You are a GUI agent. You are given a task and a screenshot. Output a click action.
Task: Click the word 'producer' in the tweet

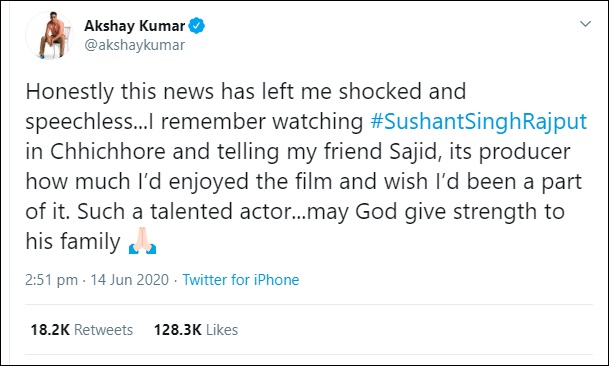pos(524,153)
